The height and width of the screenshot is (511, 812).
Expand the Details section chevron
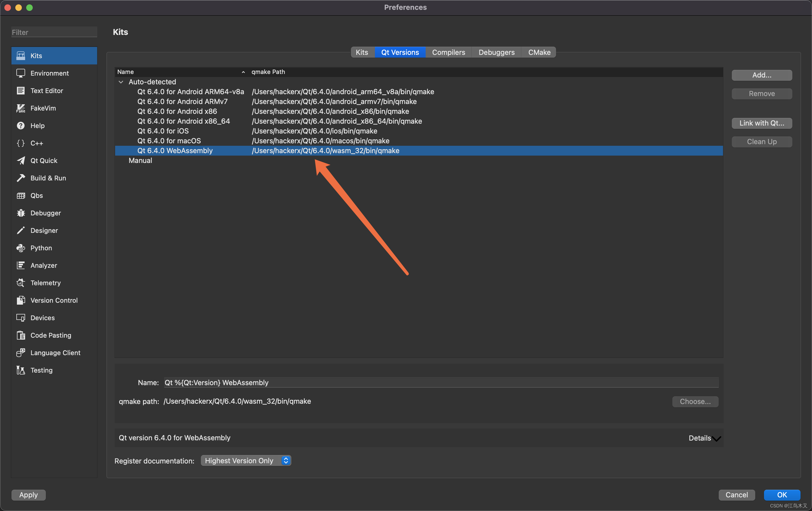point(716,438)
